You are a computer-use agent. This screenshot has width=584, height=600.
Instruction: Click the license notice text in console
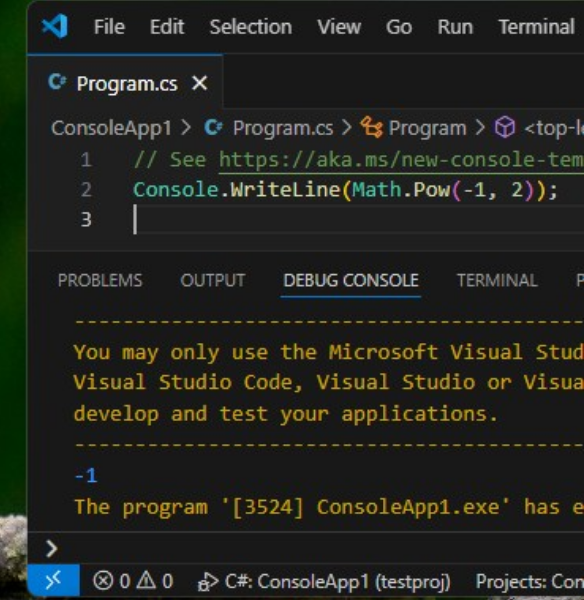tap(329, 383)
